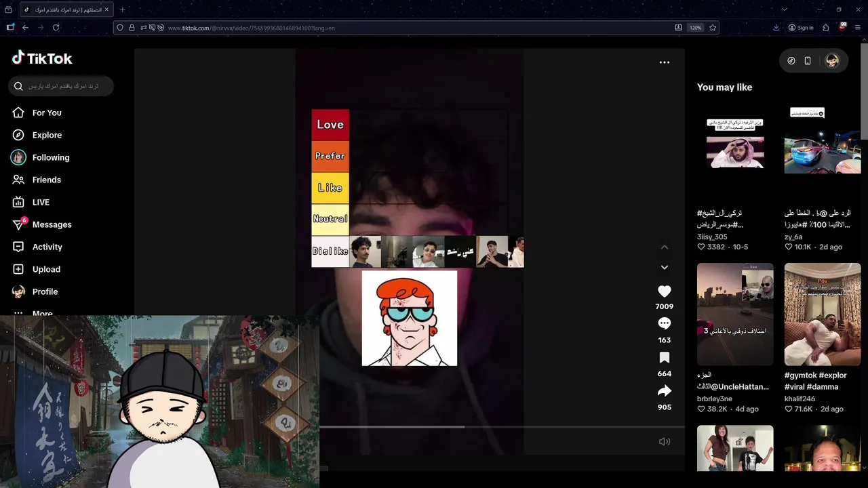Click the phone app icon at top right
Viewport: 868px width, 488px height.
click(x=808, y=61)
